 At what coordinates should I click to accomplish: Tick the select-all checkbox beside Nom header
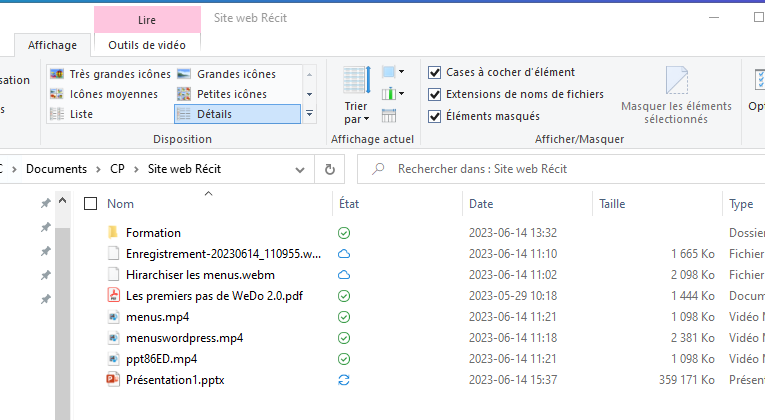91,204
